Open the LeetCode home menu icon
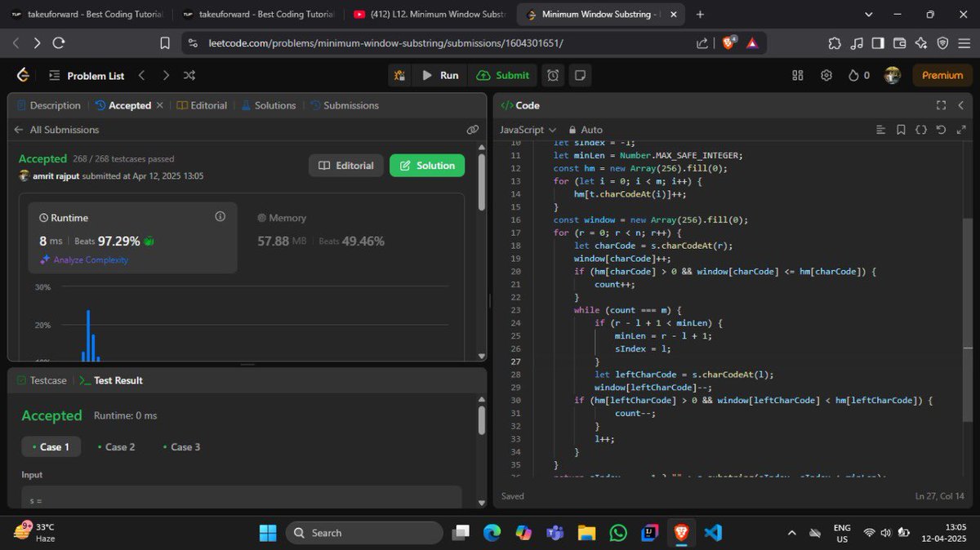 click(22, 75)
